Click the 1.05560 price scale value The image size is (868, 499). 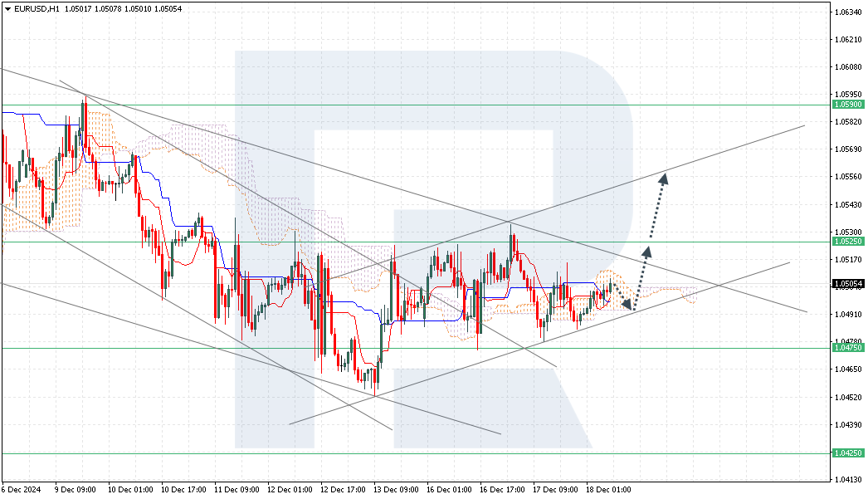click(x=848, y=177)
